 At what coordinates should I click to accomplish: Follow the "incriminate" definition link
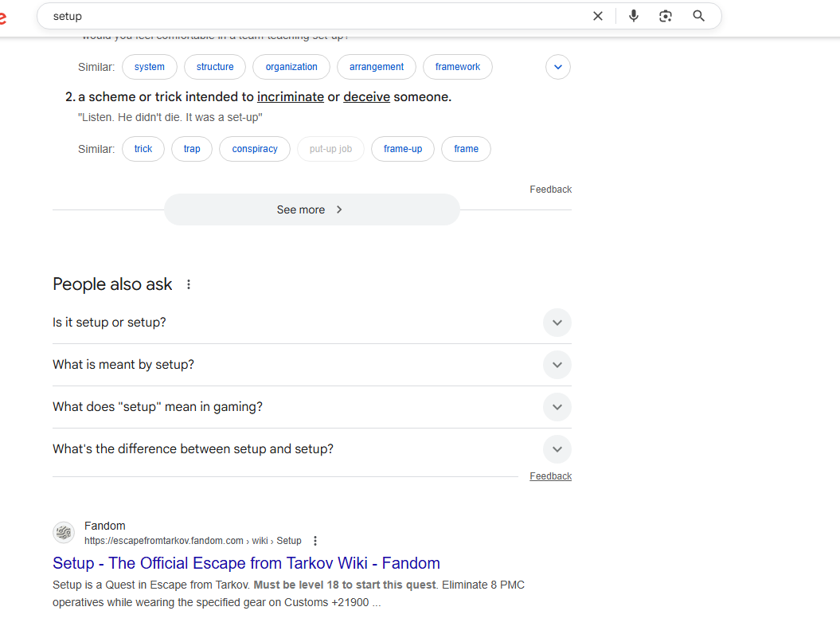(290, 97)
